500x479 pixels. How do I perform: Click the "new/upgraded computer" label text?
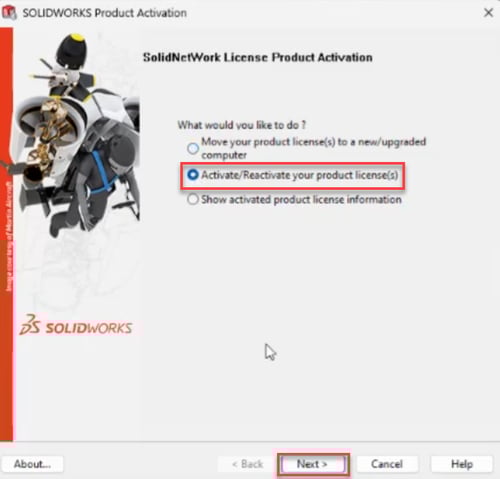(314, 148)
